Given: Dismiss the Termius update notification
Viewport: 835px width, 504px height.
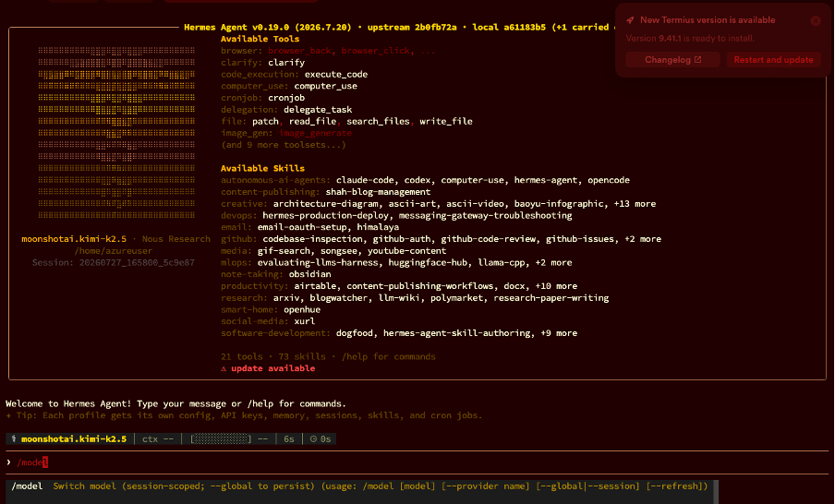Looking at the screenshot, I should 816,20.
